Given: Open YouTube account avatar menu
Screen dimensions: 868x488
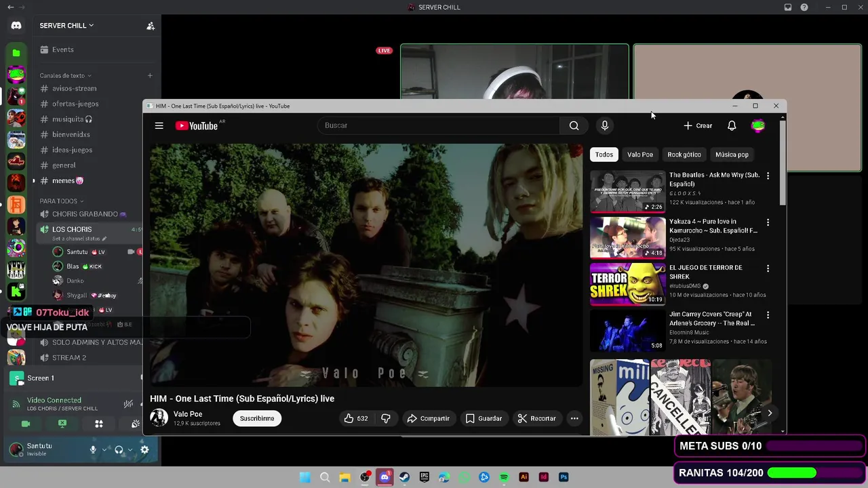Looking at the screenshot, I should tap(758, 125).
